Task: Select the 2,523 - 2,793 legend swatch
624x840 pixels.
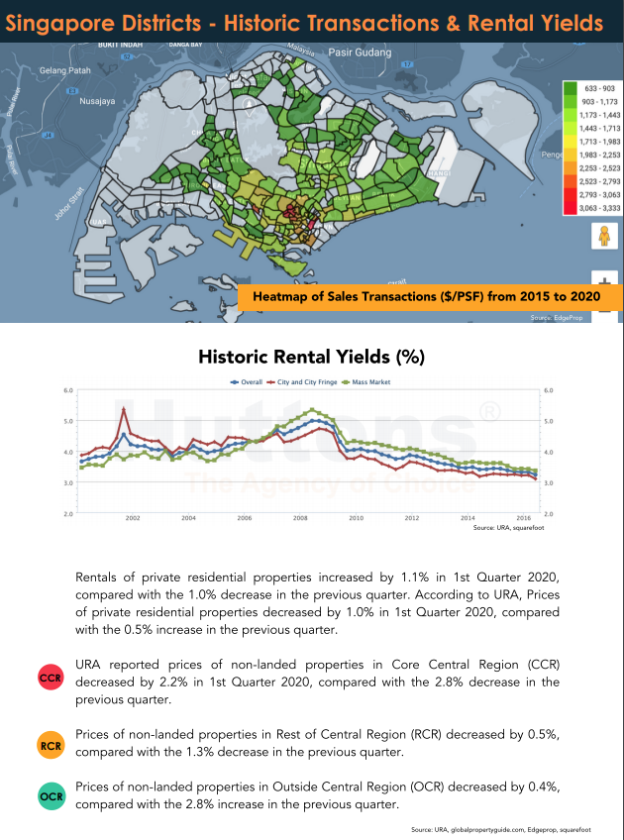Action: pyautogui.click(x=571, y=182)
